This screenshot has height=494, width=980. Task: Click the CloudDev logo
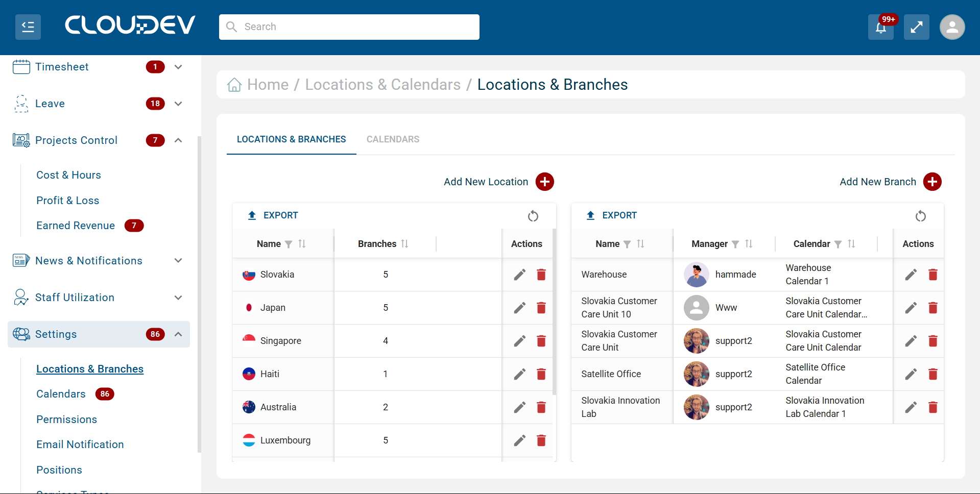click(130, 25)
